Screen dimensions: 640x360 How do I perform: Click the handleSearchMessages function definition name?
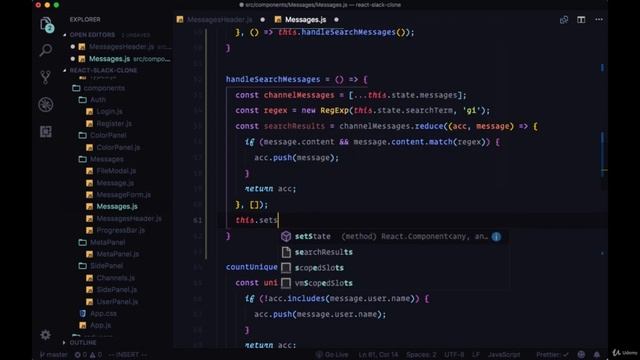(273, 79)
